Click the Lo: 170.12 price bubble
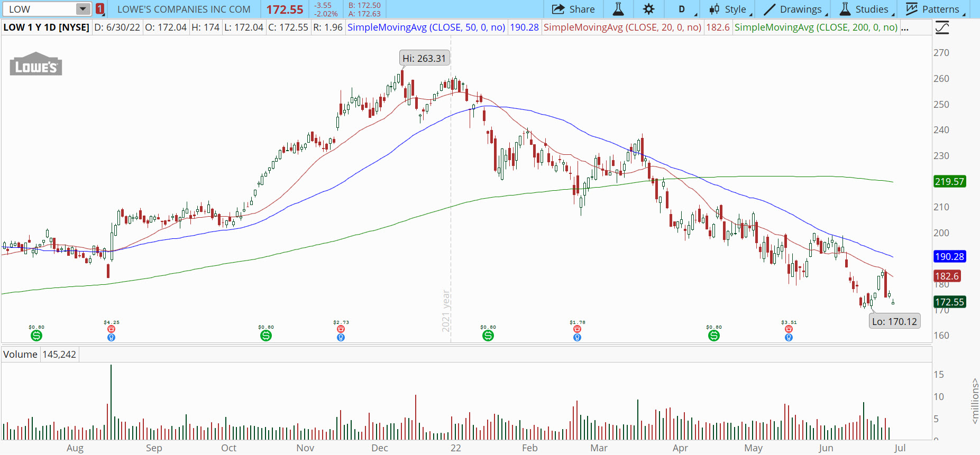980x455 pixels. click(894, 321)
